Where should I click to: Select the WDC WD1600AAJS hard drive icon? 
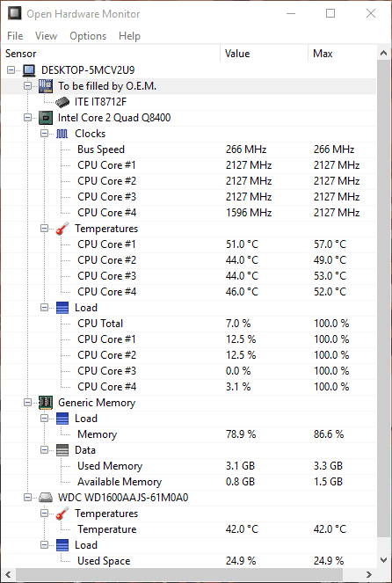(46, 498)
